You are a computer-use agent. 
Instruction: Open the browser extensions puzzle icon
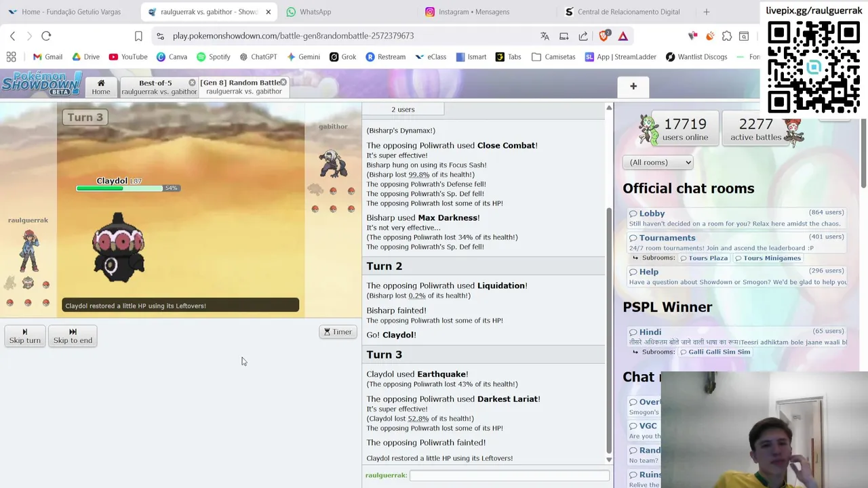click(727, 36)
